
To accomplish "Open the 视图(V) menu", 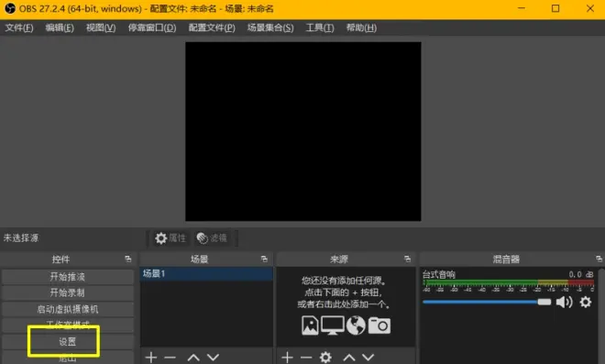I will point(101,28).
